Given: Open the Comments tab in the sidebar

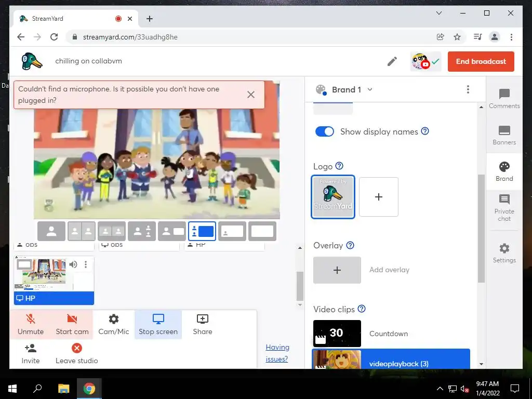Looking at the screenshot, I should [504, 98].
